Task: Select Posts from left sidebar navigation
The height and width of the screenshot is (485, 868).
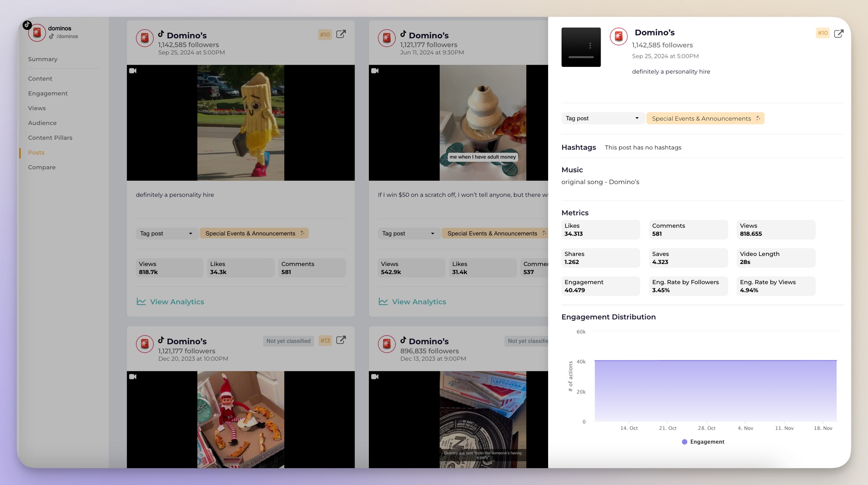Action: [36, 152]
